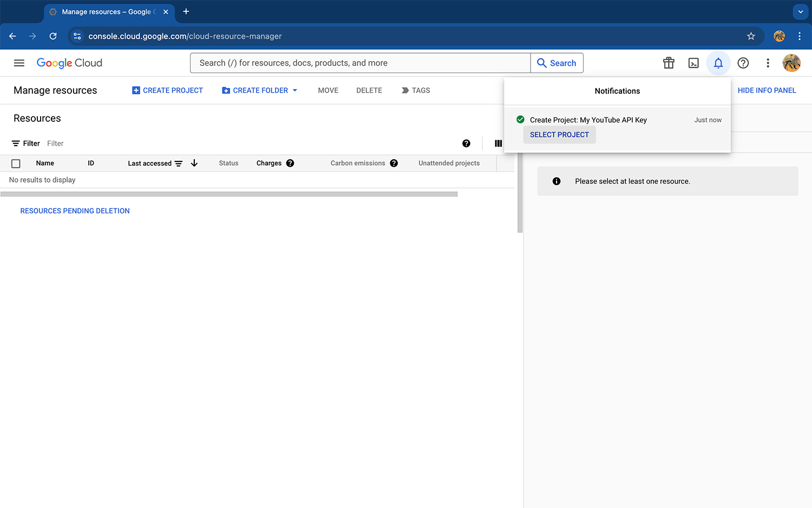812x508 pixels.
Task: Click Hide Info Panel
Action: click(x=767, y=90)
